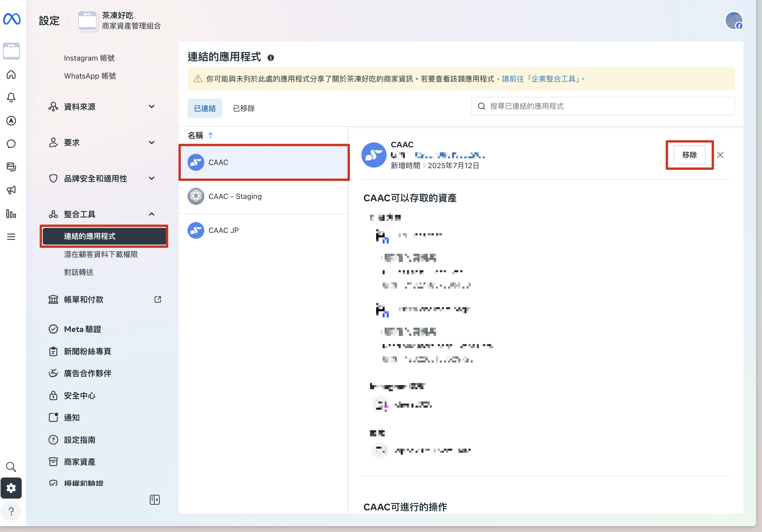
Task: Open the Ads Manager compass icon
Action: pyautogui.click(x=11, y=121)
